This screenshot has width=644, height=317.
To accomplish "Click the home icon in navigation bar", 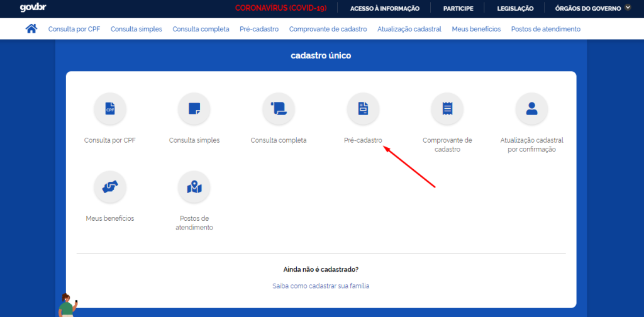I will [31, 29].
